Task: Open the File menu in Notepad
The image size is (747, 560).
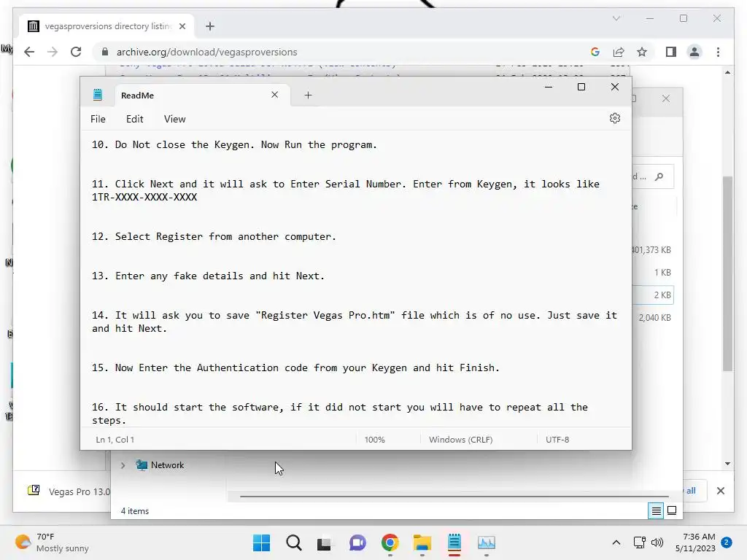Action: (98, 119)
